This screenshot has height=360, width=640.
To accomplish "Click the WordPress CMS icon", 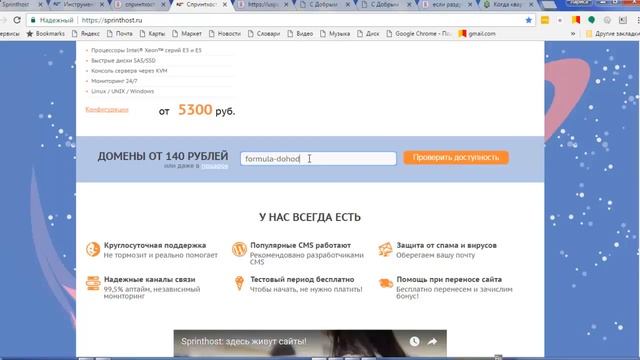I will [239, 249].
